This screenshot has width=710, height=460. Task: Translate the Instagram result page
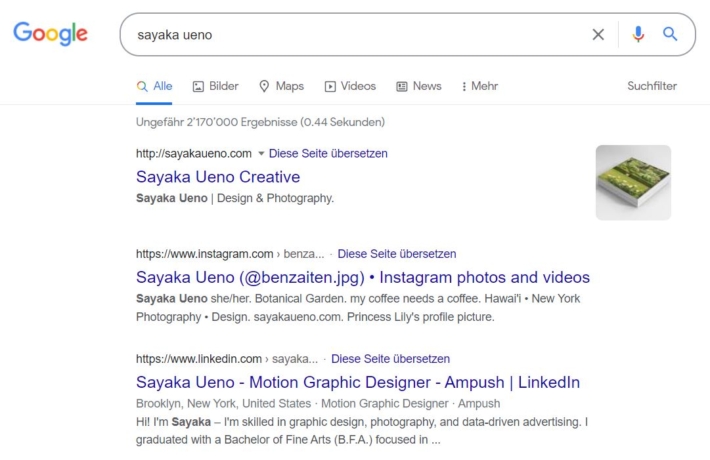point(397,254)
